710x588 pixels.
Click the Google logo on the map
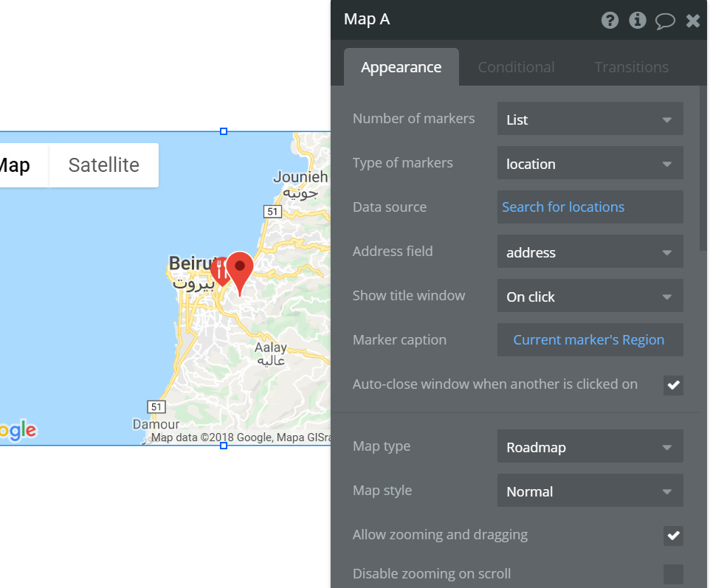18,431
